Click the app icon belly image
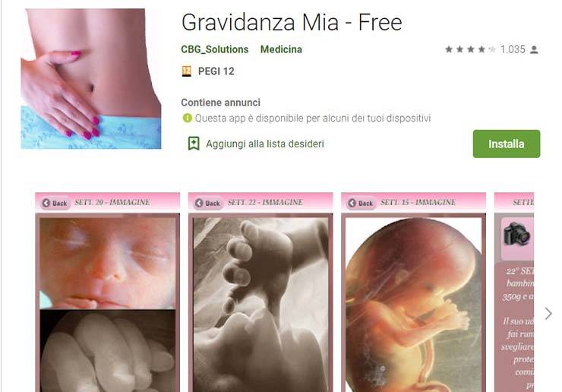The height and width of the screenshot is (392, 562). tap(90, 78)
